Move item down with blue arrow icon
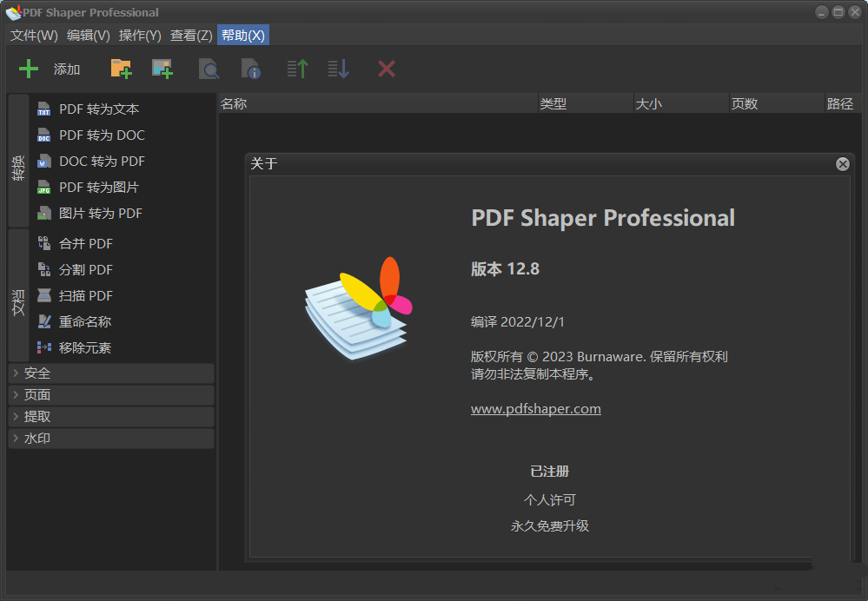 click(338, 69)
